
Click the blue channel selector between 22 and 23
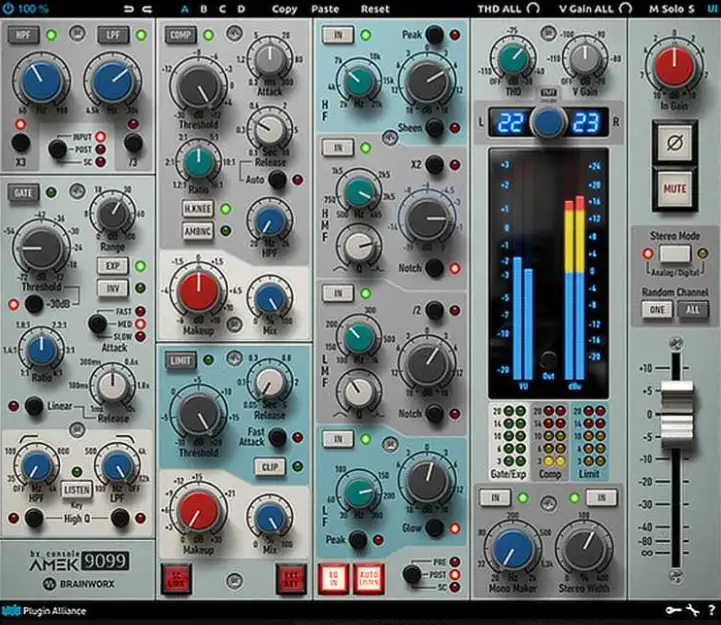pyautogui.click(x=548, y=122)
